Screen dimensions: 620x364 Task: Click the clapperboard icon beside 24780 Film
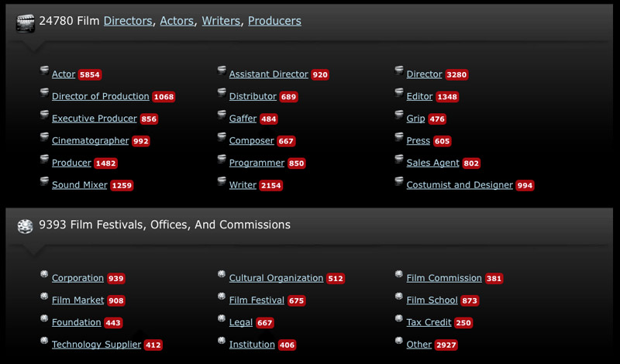pos(26,23)
